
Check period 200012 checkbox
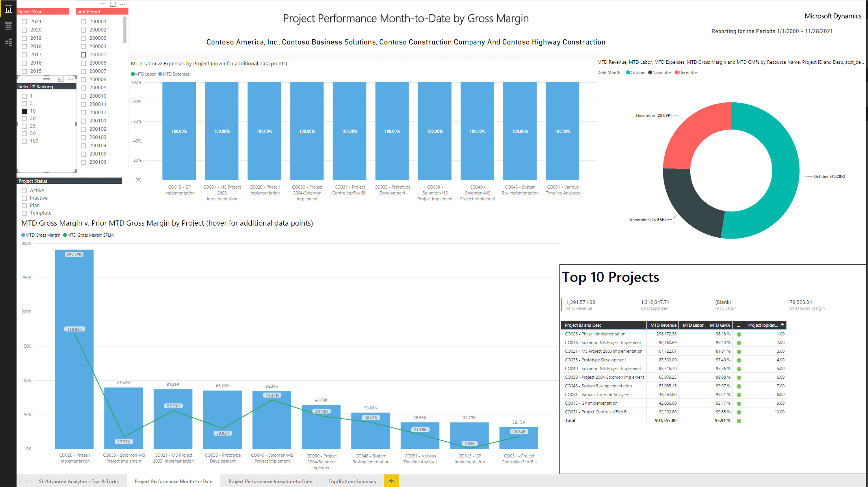click(x=83, y=113)
